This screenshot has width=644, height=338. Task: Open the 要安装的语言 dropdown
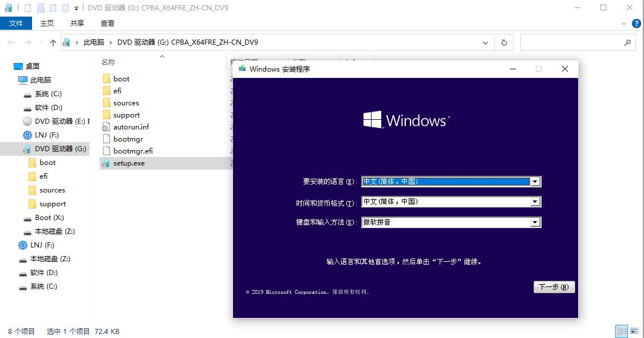click(x=535, y=182)
